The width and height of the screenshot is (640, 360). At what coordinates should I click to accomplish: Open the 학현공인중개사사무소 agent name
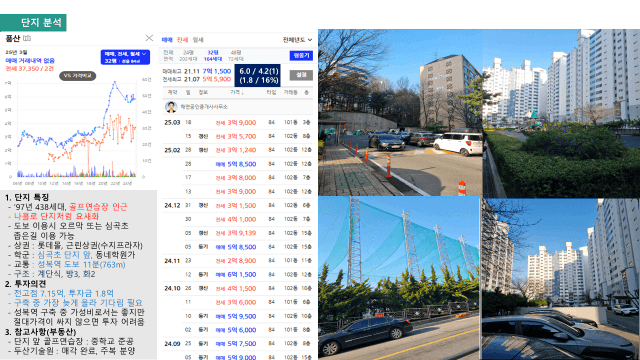pyautogui.click(x=204, y=107)
